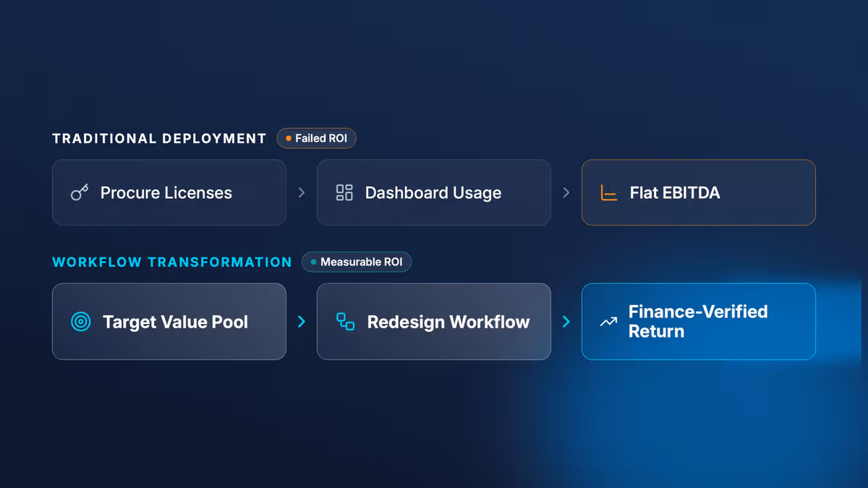
Task: Click the Redesign Workflow connected-squares icon
Action: click(346, 322)
